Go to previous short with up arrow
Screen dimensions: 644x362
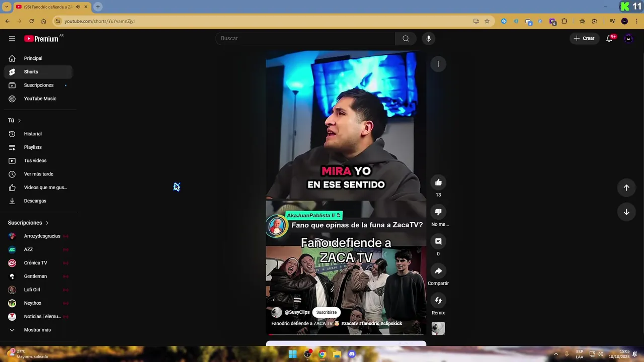pos(626,188)
